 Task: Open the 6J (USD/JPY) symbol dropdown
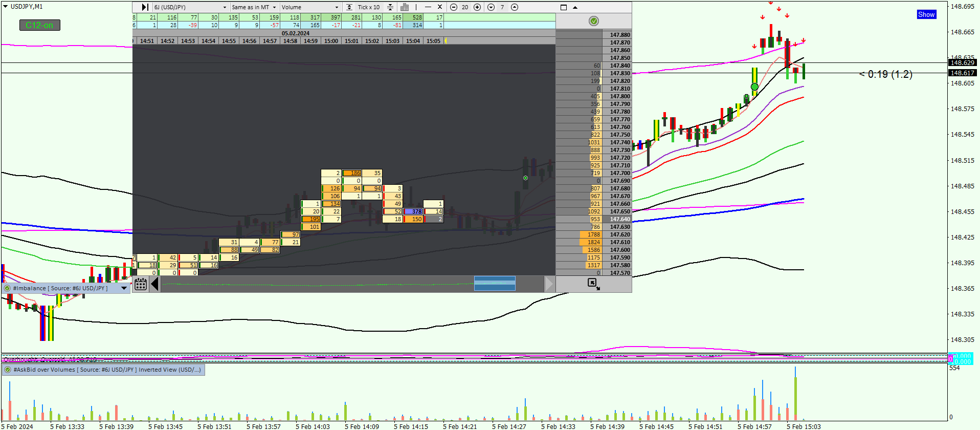click(x=190, y=7)
